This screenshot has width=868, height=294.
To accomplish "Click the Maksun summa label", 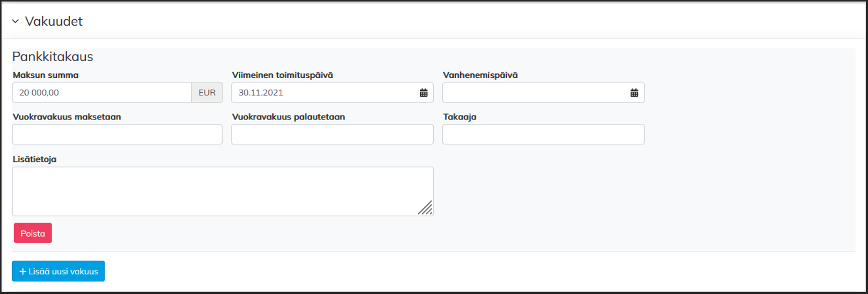I will (x=45, y=75).
